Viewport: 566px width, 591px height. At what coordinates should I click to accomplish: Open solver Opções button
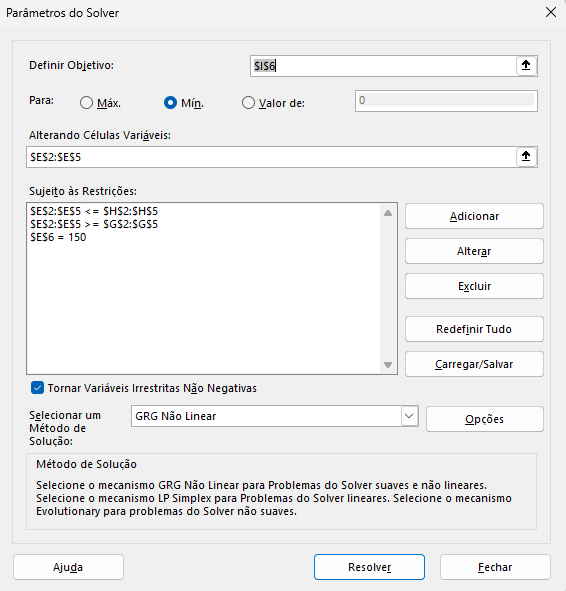point(485,419)
